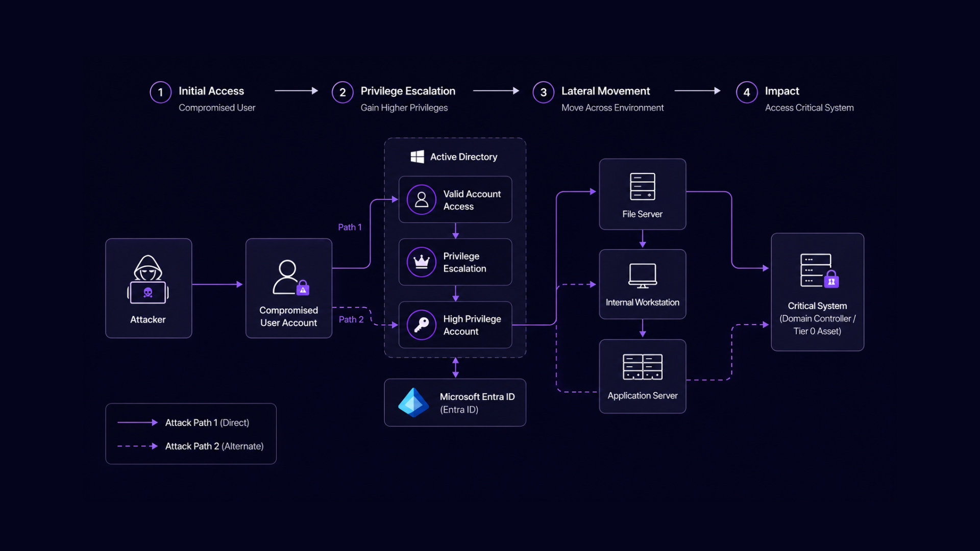Select the Initial Access step one

[160, 92]
